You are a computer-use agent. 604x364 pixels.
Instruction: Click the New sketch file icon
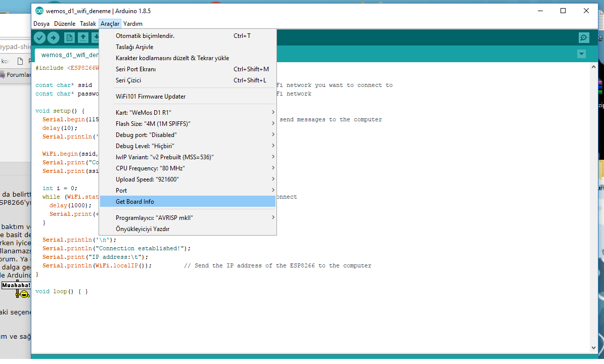69,38
